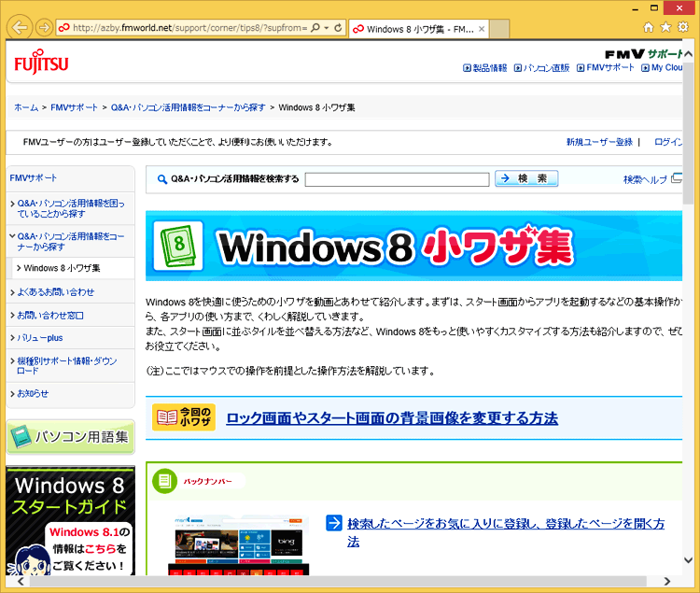Open Favorites with the star icon
The width and height of the screenshot is (700, 593).
click(665, 27)
